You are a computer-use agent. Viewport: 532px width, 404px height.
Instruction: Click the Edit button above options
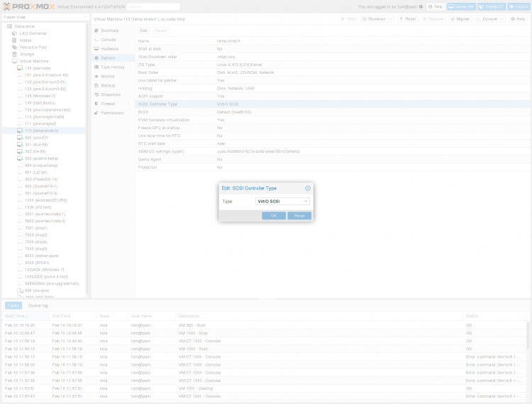coord(144,31)
